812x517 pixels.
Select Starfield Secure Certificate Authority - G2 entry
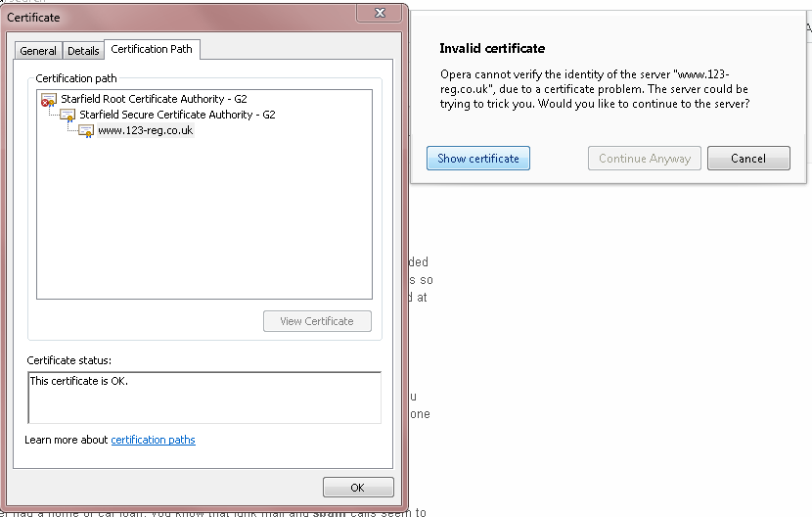pos(177,116)
